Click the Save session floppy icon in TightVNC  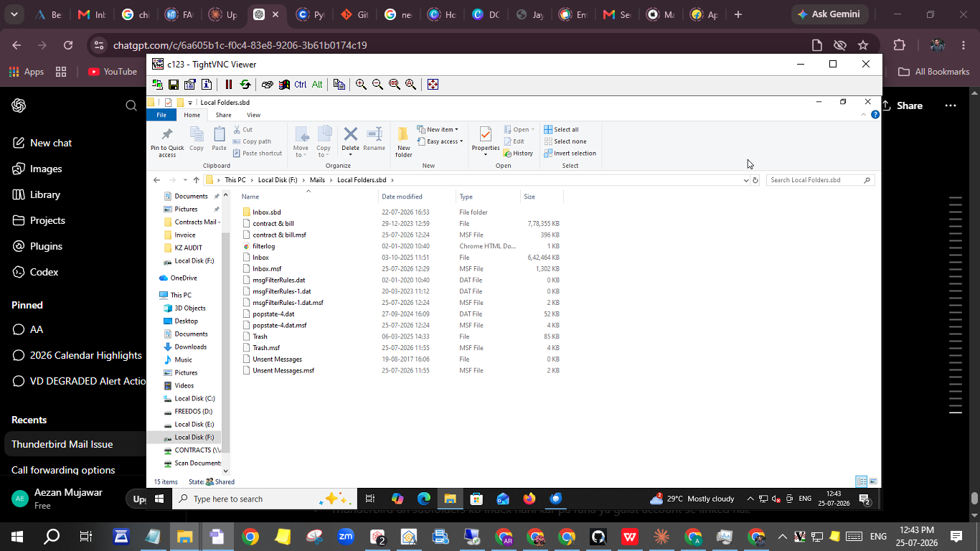[x=174, y=85]
